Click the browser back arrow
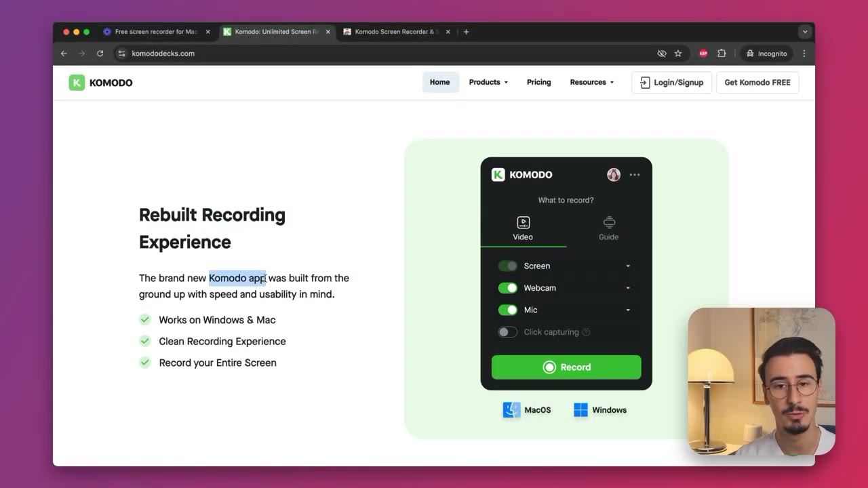This screenshot has height=488, width=868. point(64,54)
